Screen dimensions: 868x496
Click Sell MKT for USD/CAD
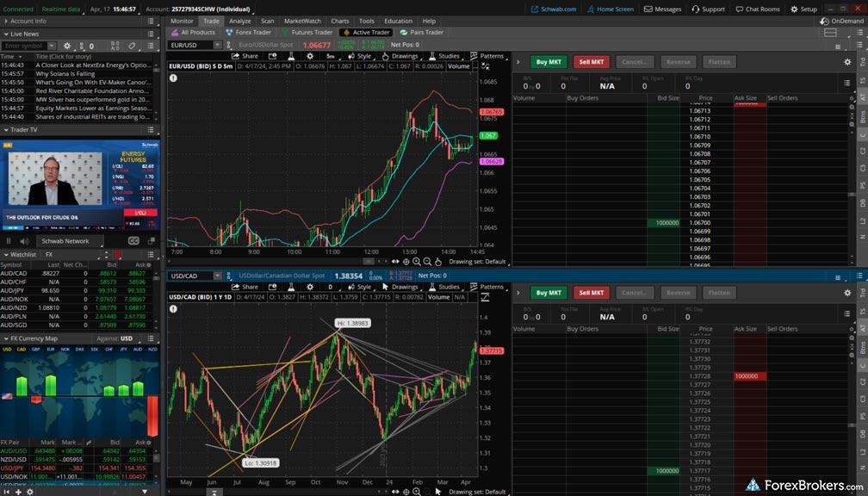[x=592, y=292]
